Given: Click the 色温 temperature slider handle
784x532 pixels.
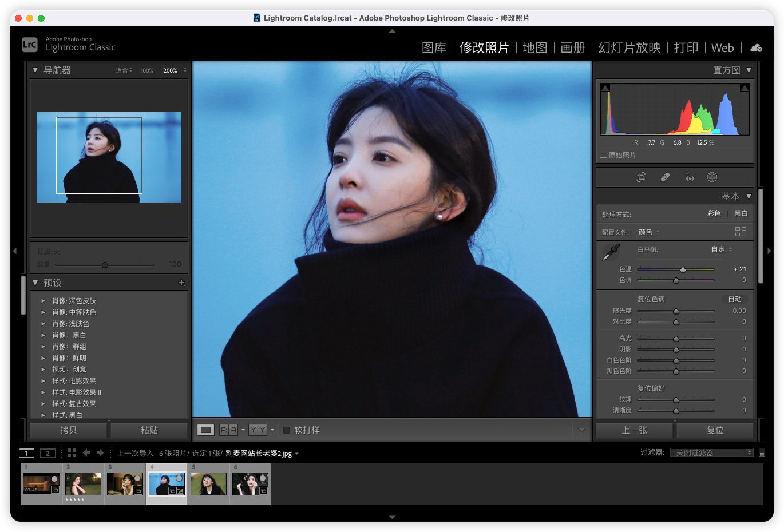Looking at the screenshot, I should (683, 269).
